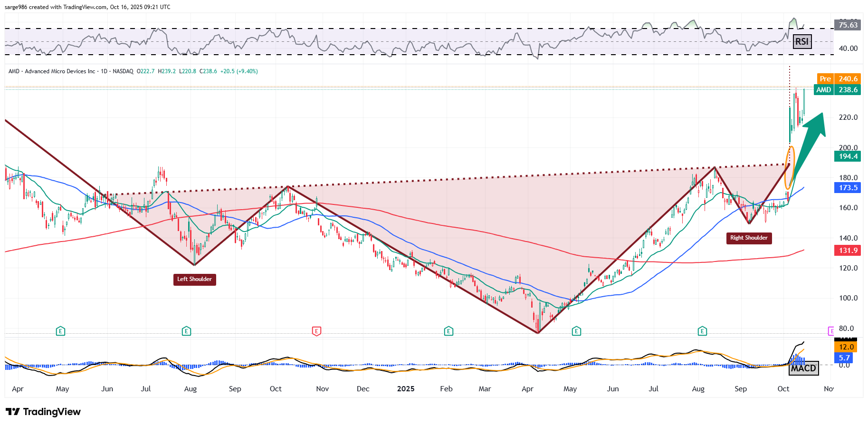Click the RSI indicator label
This screenshot has height=426, width=868.
point(802,41)
